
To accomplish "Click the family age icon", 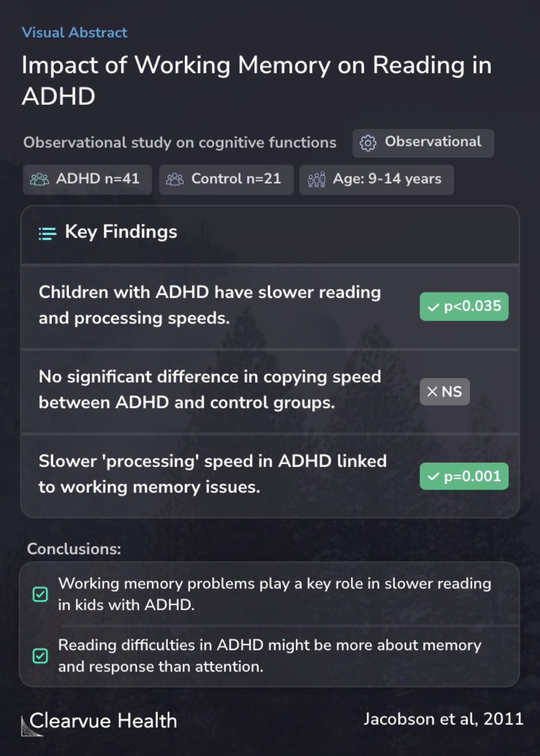I will click(316, 179).
